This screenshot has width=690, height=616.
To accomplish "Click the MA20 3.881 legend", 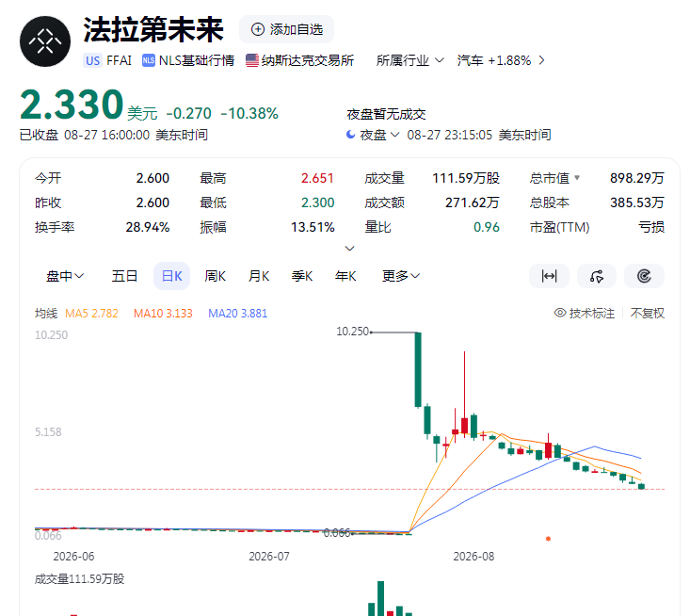I will (x=237, y=313).
